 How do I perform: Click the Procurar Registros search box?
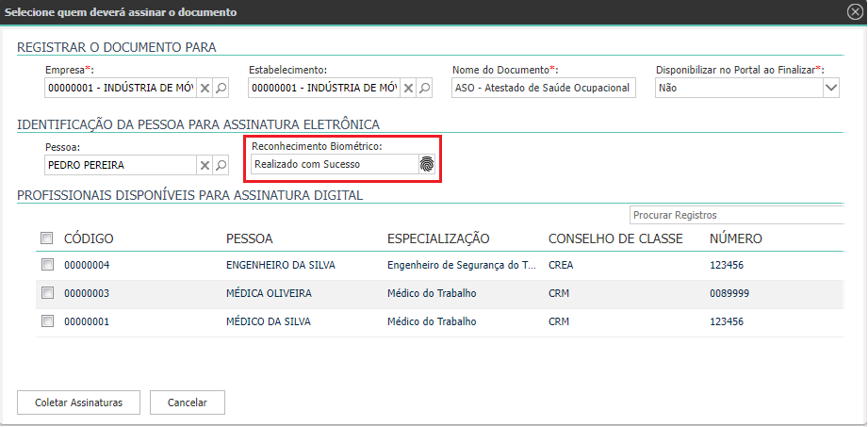(x=736, y=215)
